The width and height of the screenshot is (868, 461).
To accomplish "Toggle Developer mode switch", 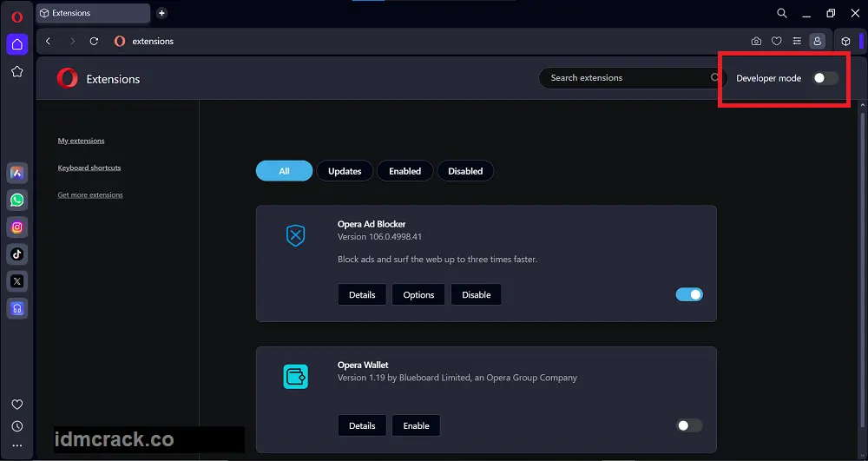I will [x=825, y=78].
